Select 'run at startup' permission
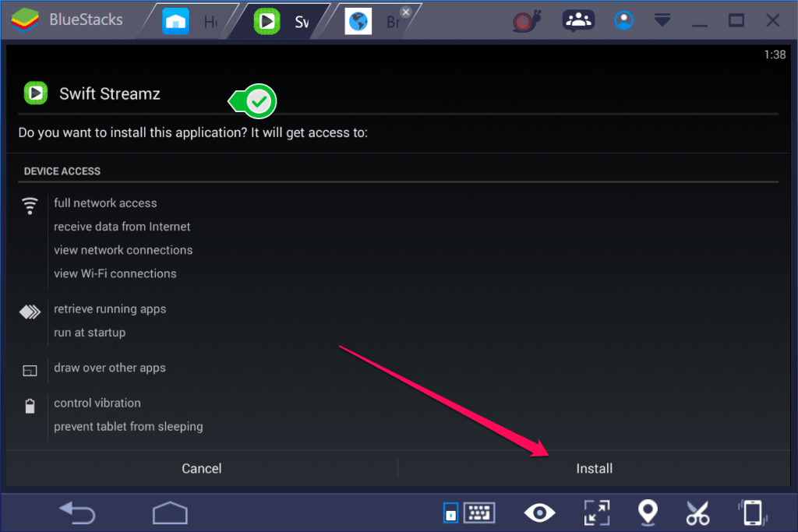This screenshot has width=798, height=532. pos(90,332)
